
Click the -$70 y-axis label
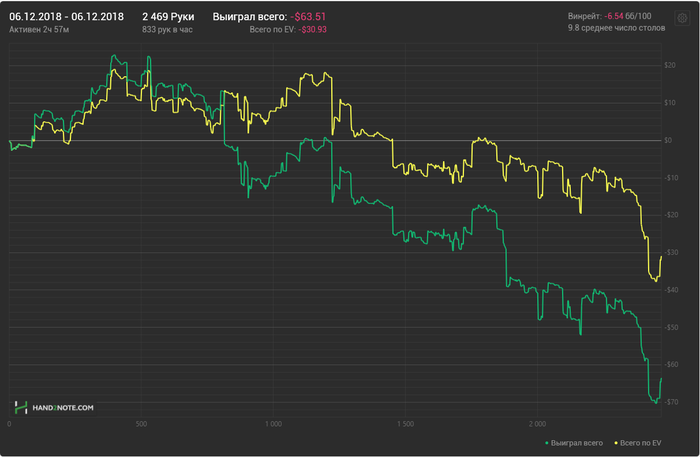(x=671, y=402)
